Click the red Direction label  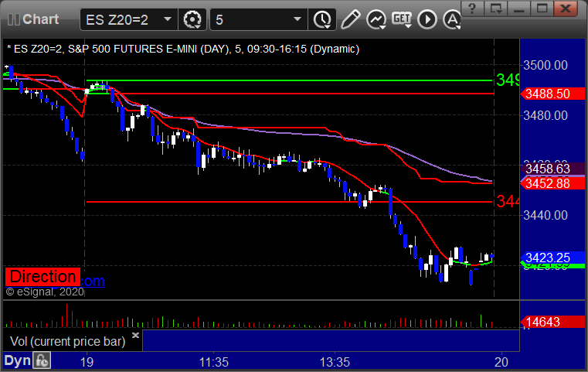[x=42, y=277]
